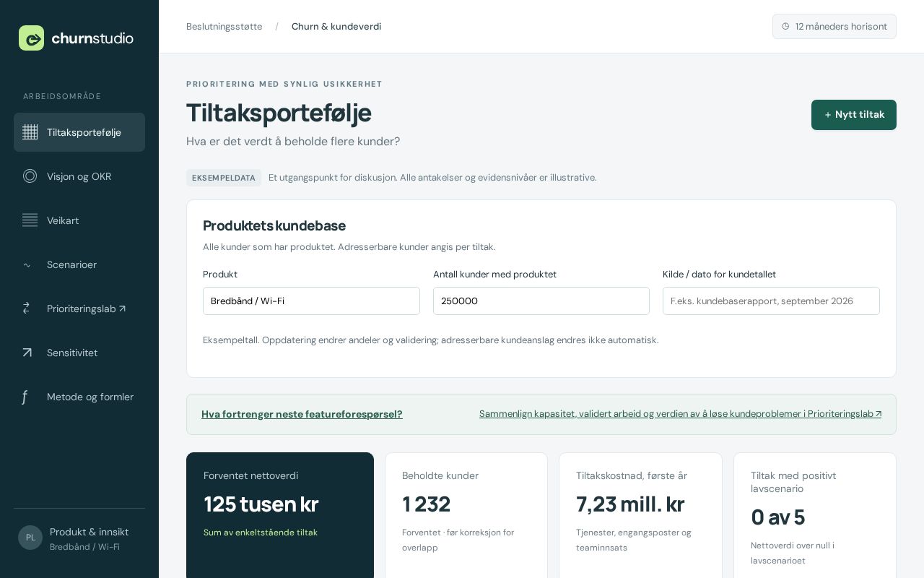924x578 pixels.
Task: Click the clock icon beside 12 måneders horisont
Action: (x=785, y=27)
